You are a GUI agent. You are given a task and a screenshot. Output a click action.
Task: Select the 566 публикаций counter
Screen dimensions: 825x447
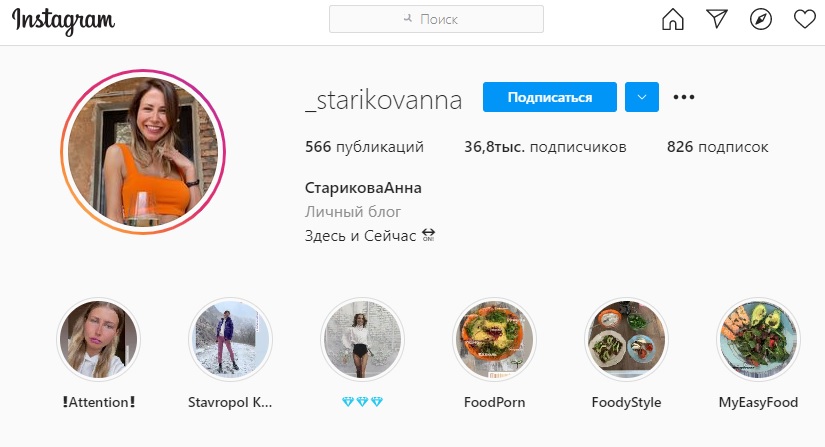point(364,147)
